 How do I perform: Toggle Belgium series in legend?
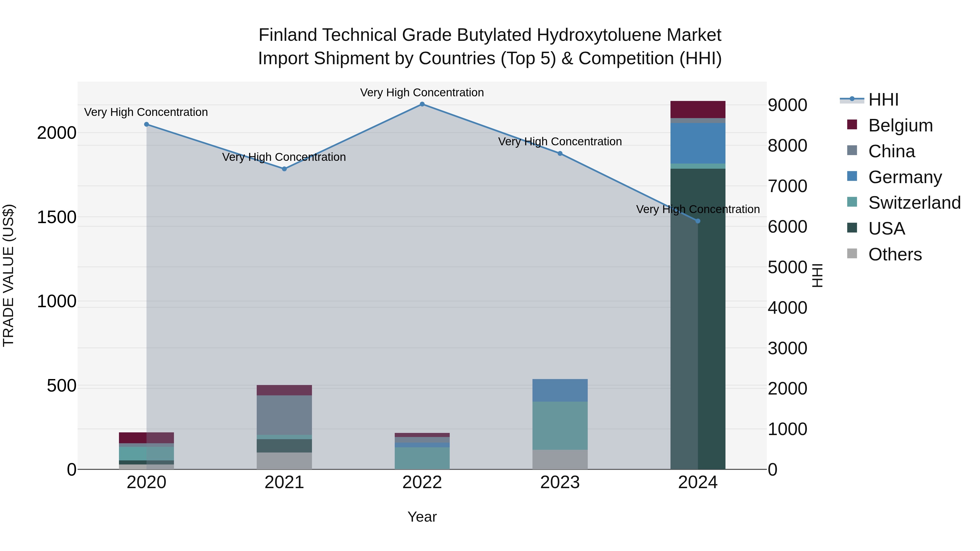890,125
